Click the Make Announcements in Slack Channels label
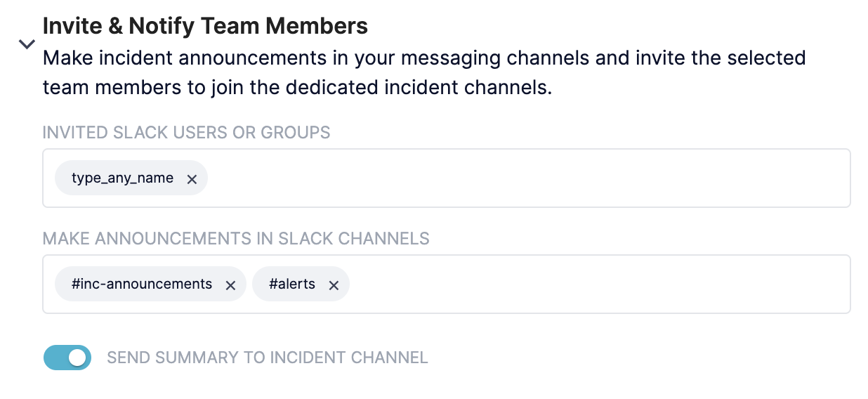 coord(236,238)
